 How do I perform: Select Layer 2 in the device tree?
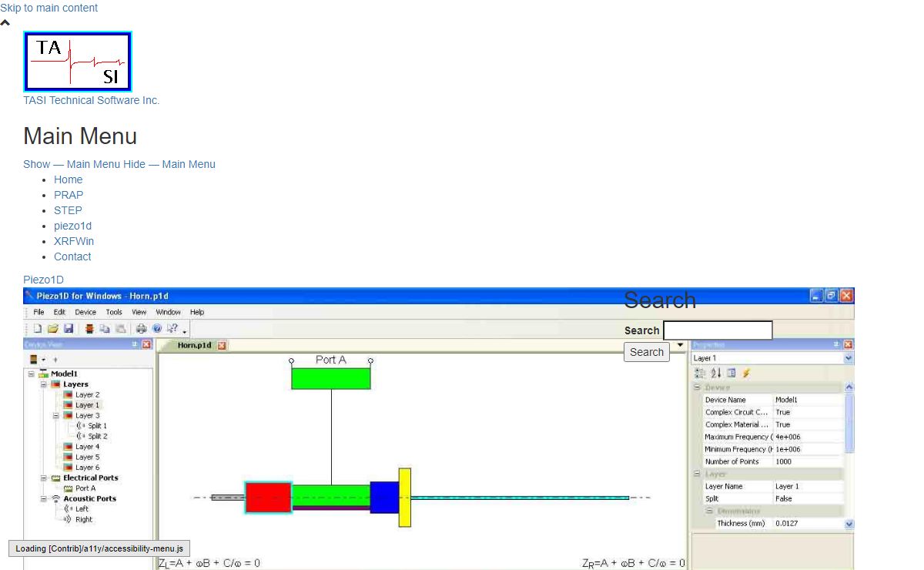tap(87, 394)
